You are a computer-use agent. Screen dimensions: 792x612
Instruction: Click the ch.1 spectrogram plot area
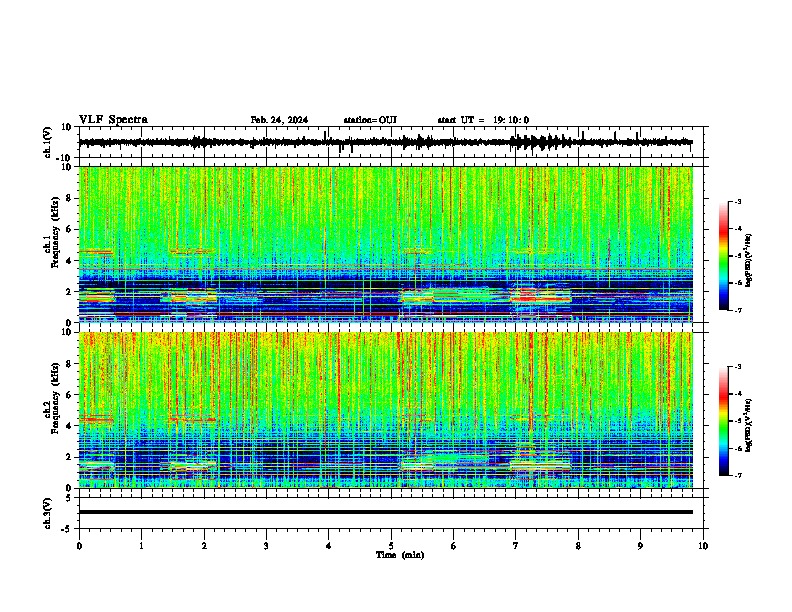(x=385, y=244)
